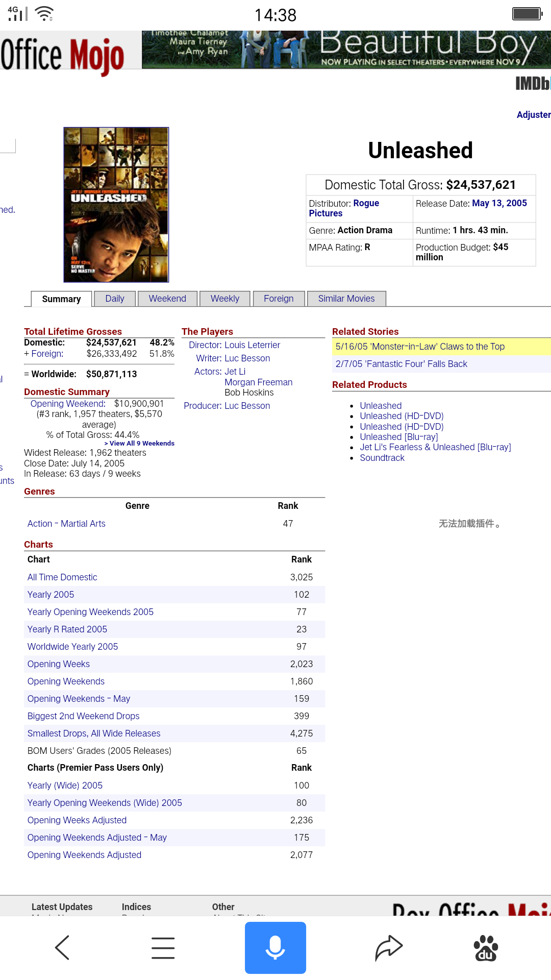Open the All Time Domestic chart
551x980 pixels.
click(62, 577)
